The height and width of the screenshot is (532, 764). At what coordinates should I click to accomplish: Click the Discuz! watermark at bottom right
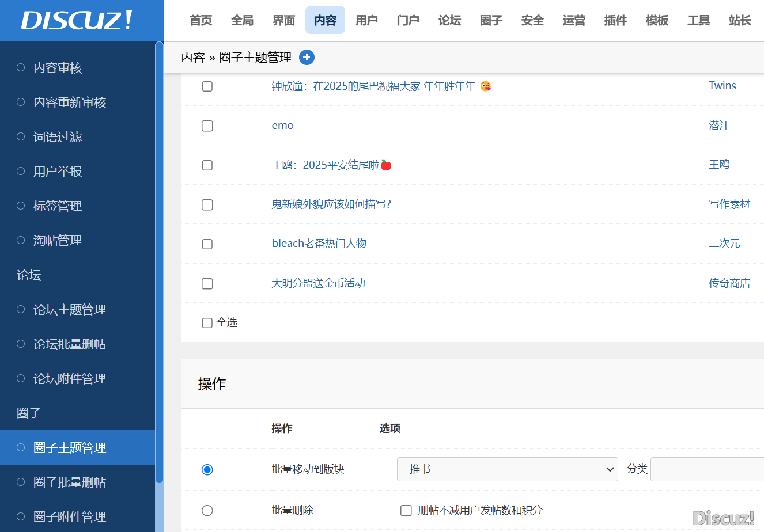tap(724, 518)
